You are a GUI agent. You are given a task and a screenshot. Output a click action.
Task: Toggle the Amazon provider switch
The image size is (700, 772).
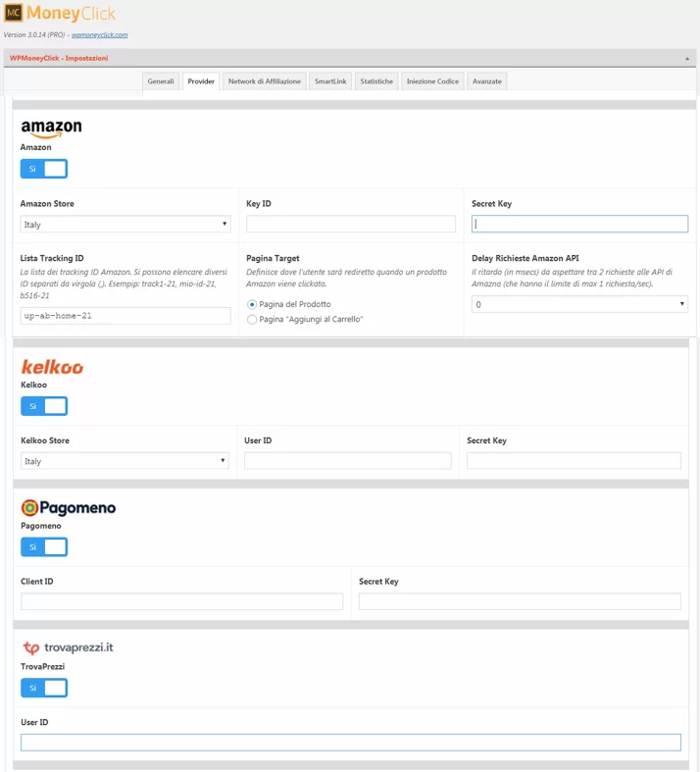pyautogui.click(x=44, y=169)
